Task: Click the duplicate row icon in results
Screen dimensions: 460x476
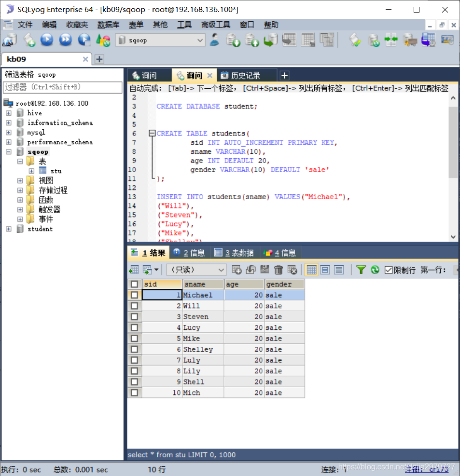Action: coord(251,270)
